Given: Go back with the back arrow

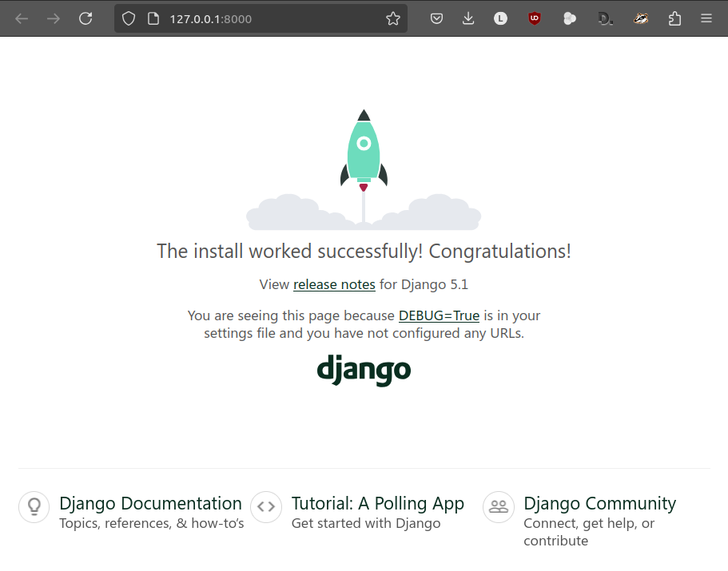Looking at the screenshot, I should coord(22,18).
